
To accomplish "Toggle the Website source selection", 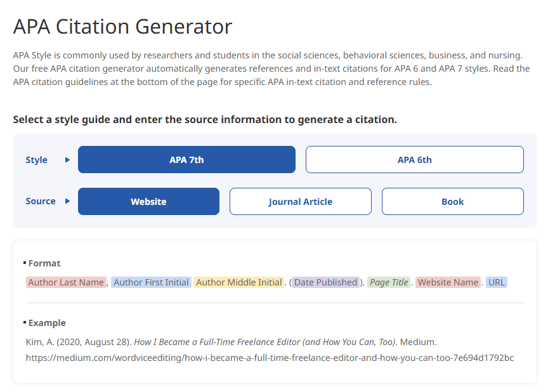I will pyautogui.click(x=148, y=201).
